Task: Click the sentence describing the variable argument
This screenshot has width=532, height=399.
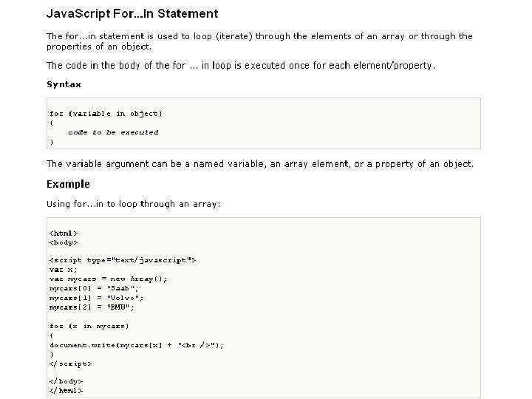Action: pos(260,163)
